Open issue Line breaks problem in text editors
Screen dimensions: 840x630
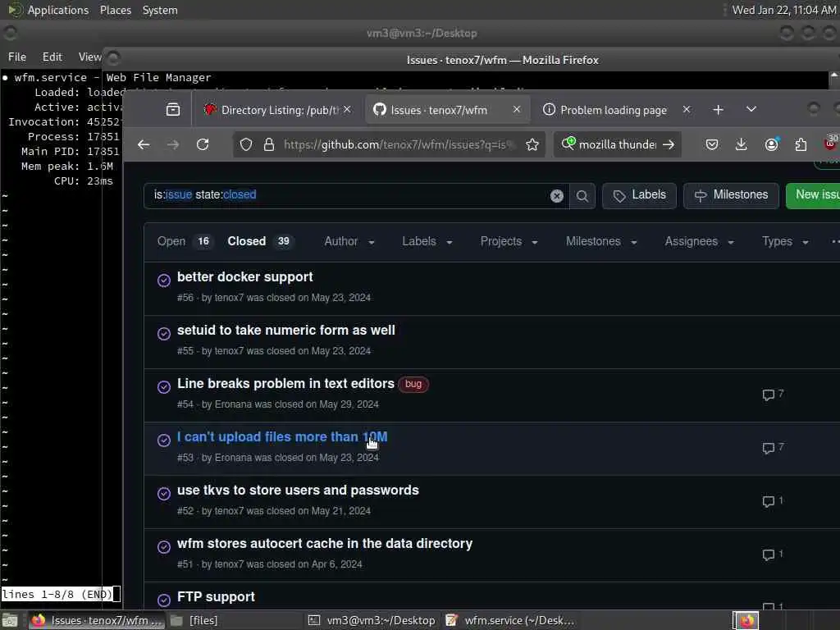(285, 384)
